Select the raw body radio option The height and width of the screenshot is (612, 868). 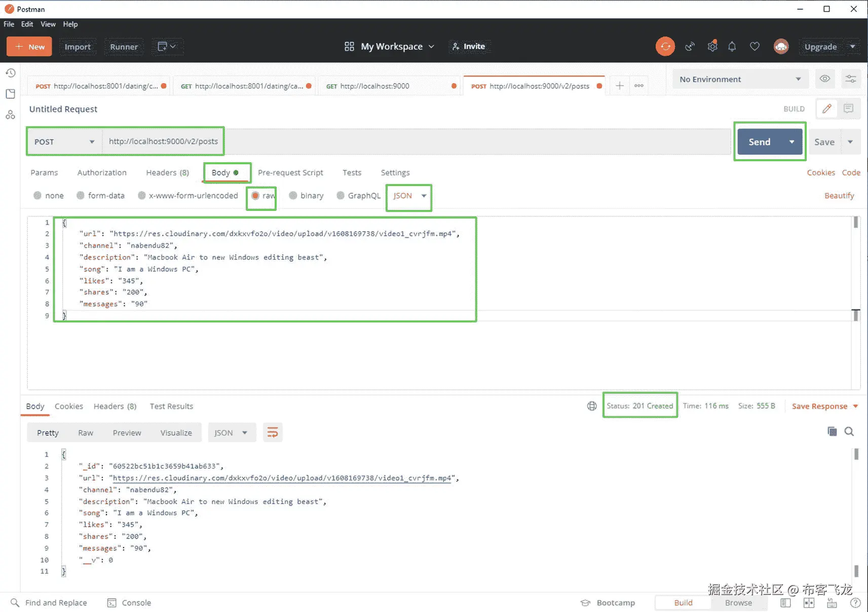click(x=255, y=196)
